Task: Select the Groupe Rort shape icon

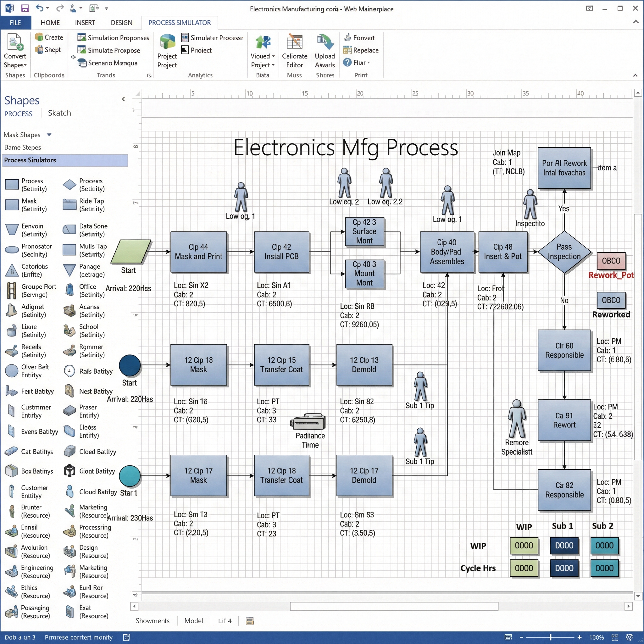Action: pos(12,290)
